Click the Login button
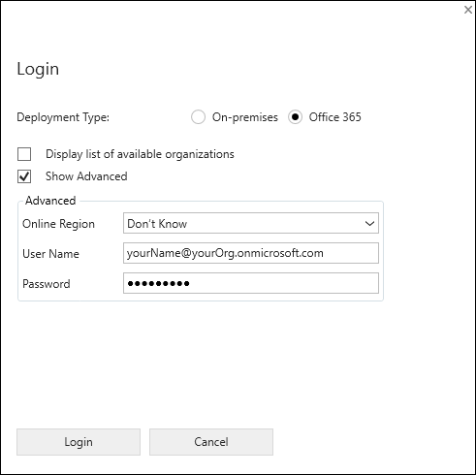This screenshot has width=476, height=475. (x=79, y=442)
